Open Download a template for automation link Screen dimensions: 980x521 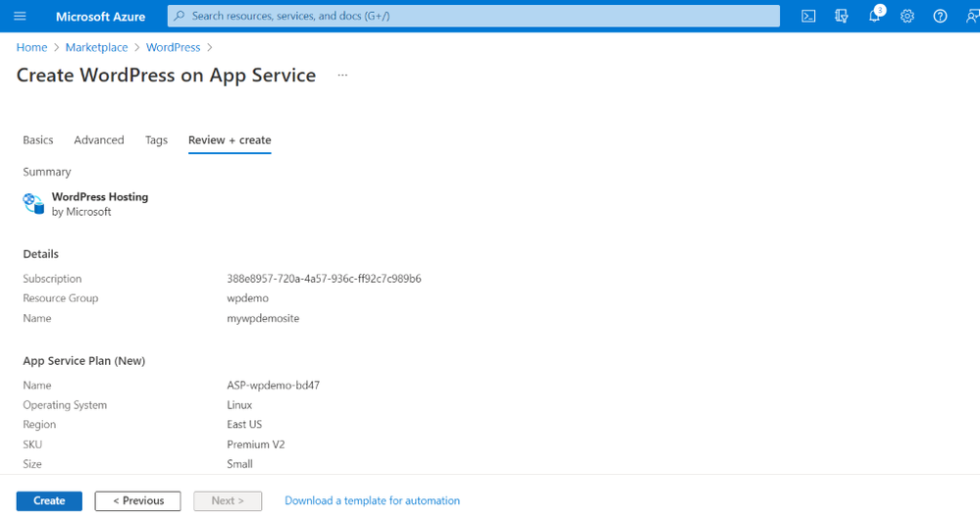373,501
